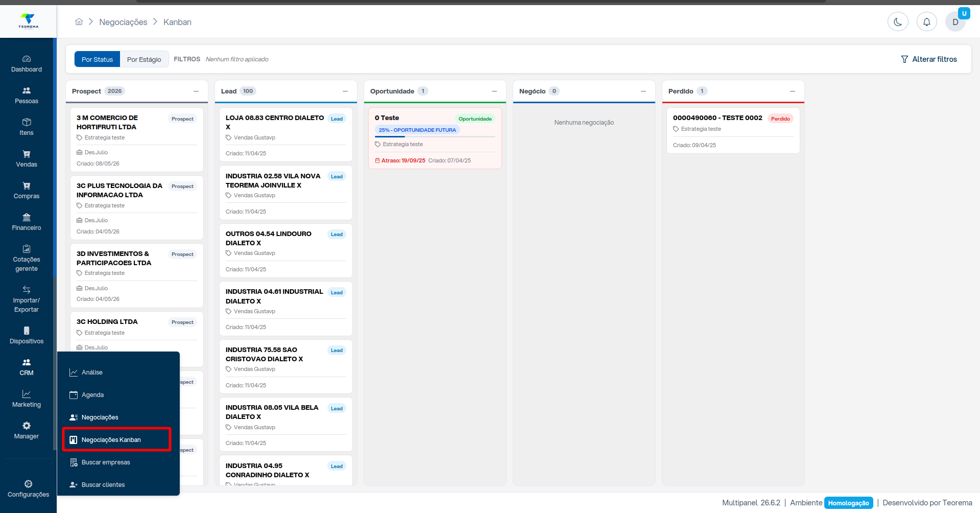Collapse the Prospect column
The height and width of the screenshot is (513, 980).
coord(196,91)
